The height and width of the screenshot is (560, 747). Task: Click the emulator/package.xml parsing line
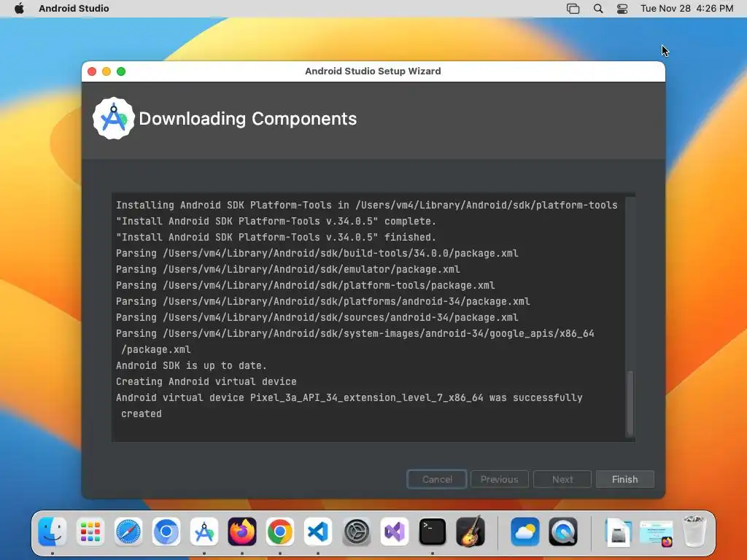click(x=287, y=269)
